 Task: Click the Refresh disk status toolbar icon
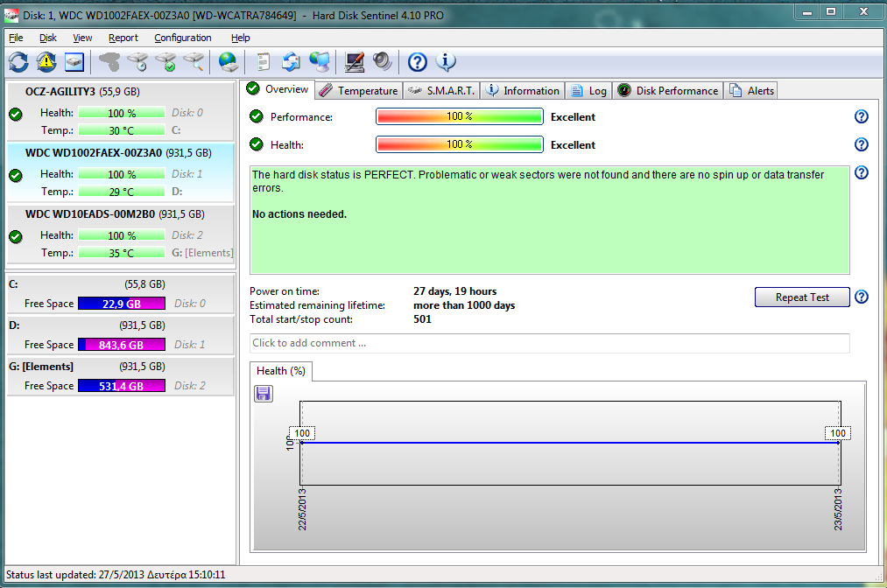pos(18,61)
